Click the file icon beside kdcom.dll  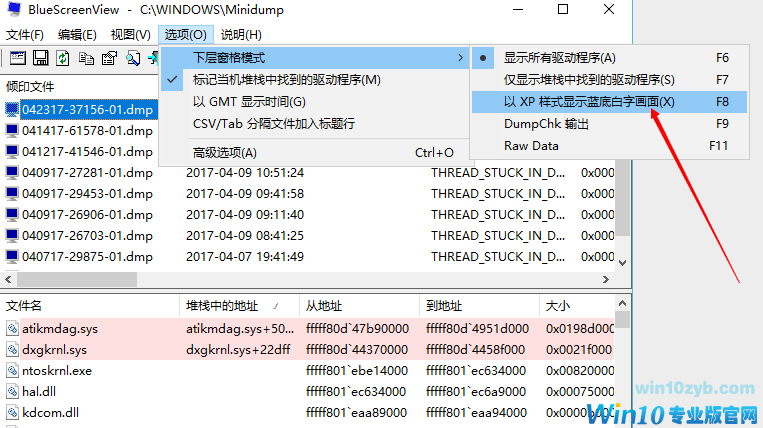[12, 412]
